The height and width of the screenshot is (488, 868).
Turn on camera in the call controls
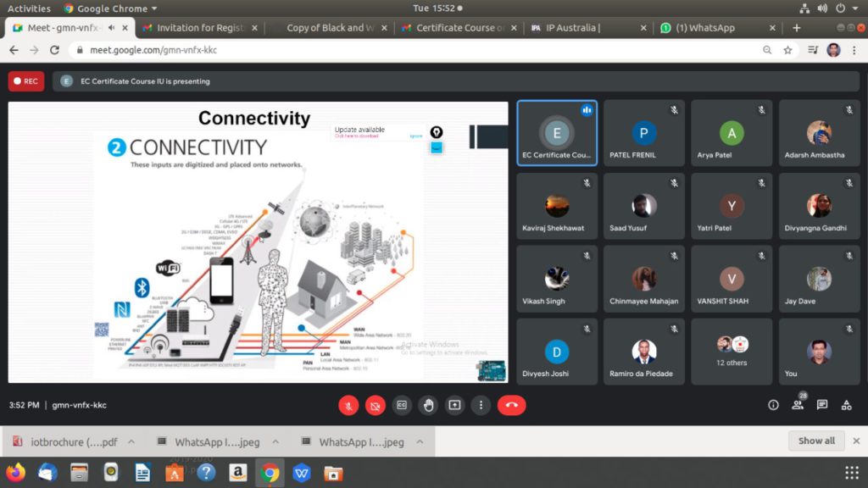[375, 405]
